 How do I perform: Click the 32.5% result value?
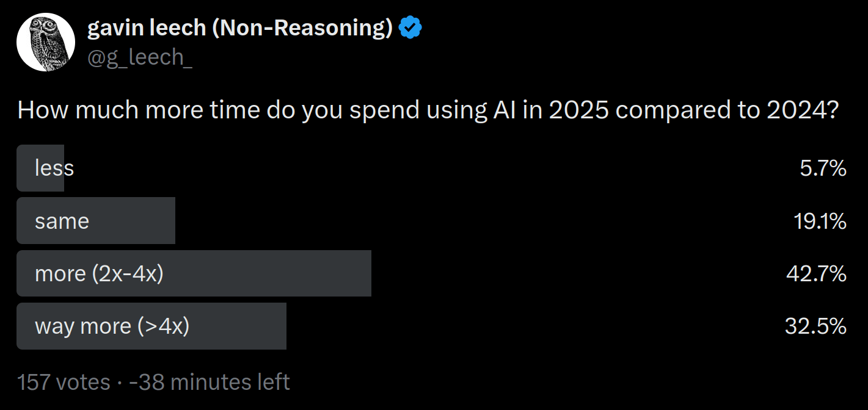(x=815, y=326)
